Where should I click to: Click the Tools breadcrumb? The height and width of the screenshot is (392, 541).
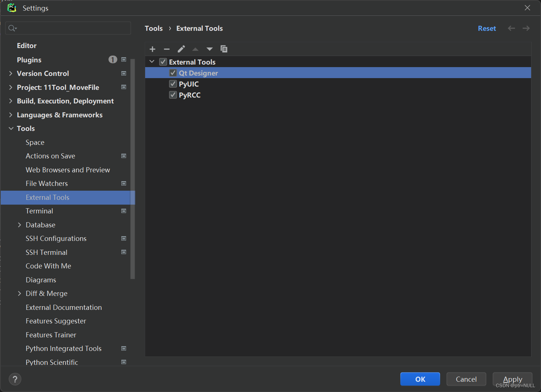[x=154, y=28]
